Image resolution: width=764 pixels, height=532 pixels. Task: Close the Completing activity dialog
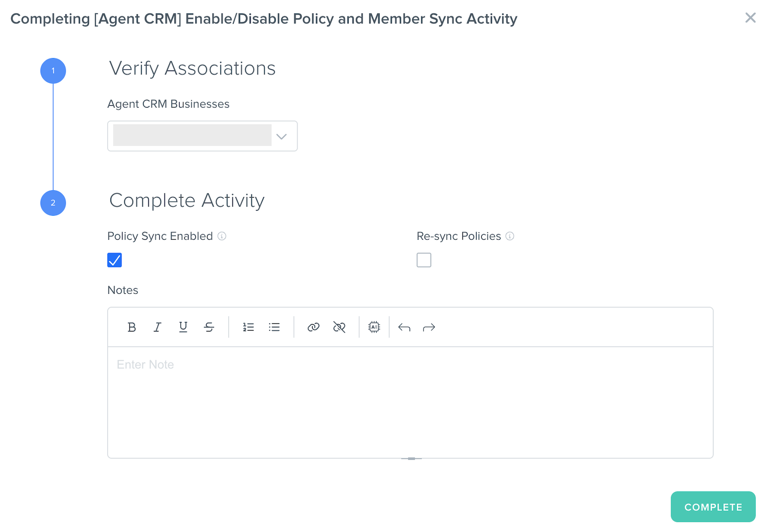(751, 18)
